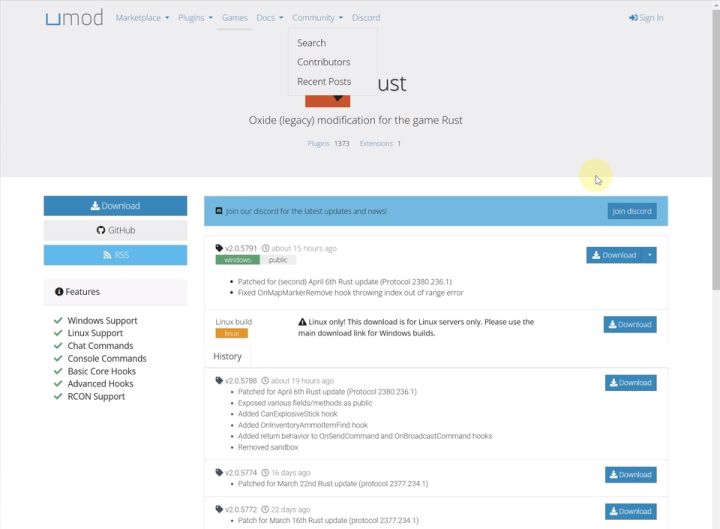720x529 pixels.
Task: Click the Chat Commands checkmark icon
Action: point(58,345)
